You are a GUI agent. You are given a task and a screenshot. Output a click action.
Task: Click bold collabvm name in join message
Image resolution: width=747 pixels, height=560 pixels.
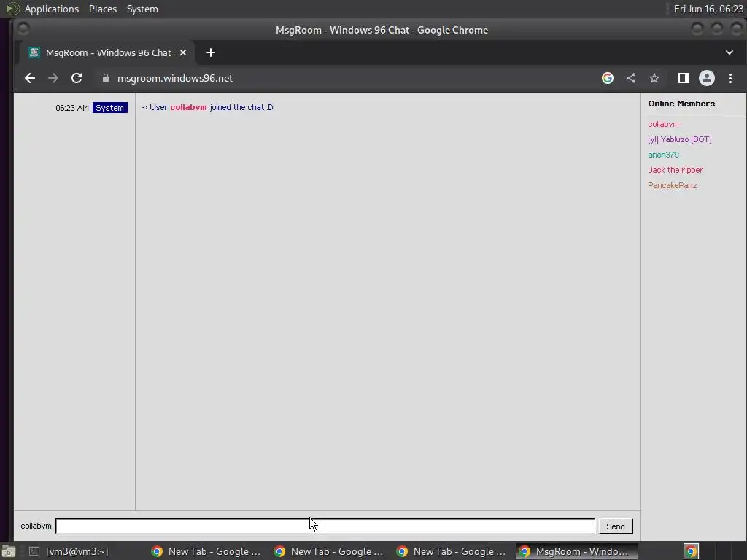(x=189, y=107)
